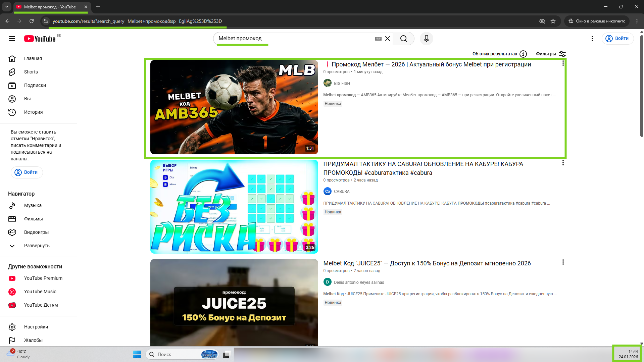The width and height of the screenshot is (644, 362).
Task: Bookmark this page with the star icon
Action: click(x=553, y=21)
